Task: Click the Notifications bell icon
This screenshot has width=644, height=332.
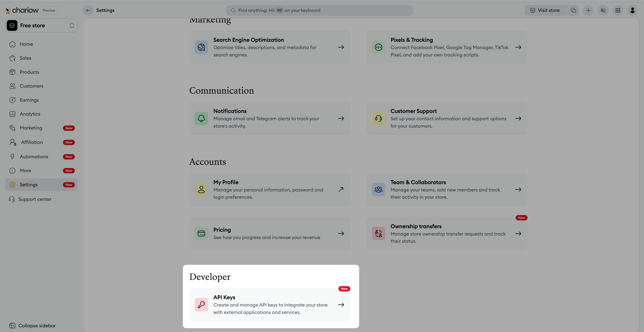Action: [x=201, y=118]
